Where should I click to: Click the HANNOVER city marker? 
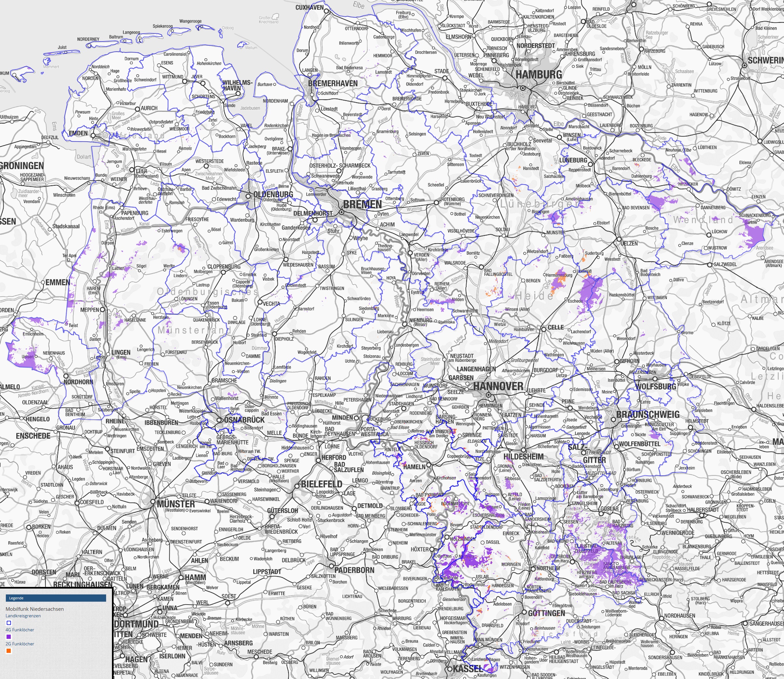(488, 395)
